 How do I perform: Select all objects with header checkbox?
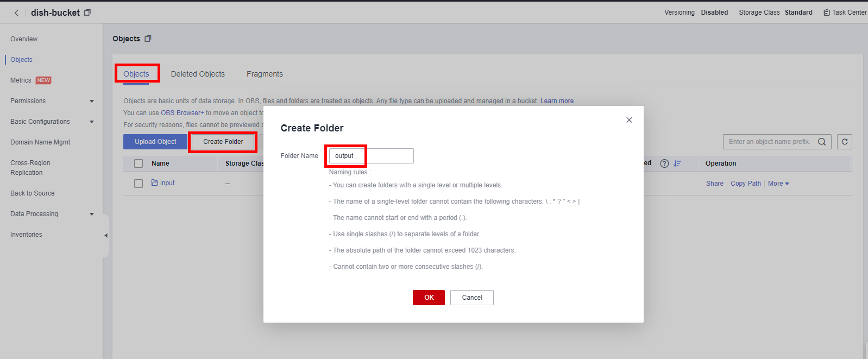pyautogui.click(x=139, y=163)
